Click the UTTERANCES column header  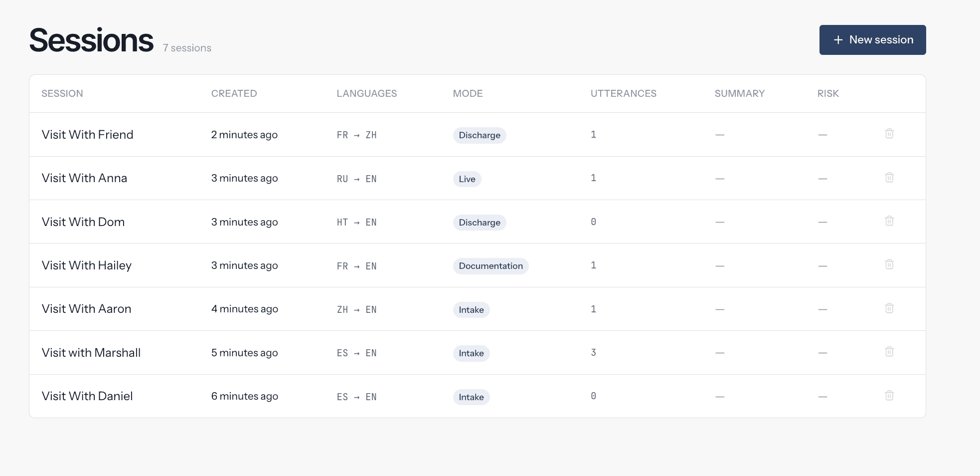click(x=624, y=93)
